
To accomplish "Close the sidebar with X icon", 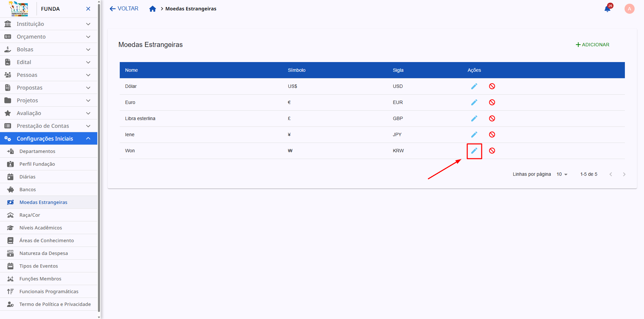I will [x=88, y=9].
